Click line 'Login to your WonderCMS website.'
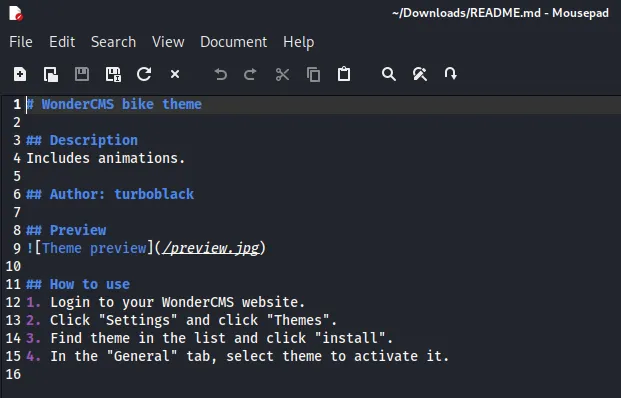This screenshot has width=621, height=398. tap(177, 303)
